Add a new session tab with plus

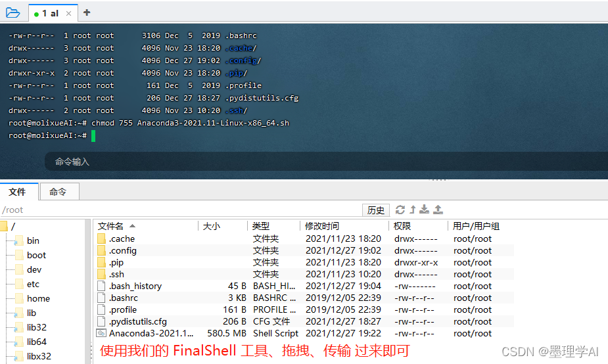[87, 12]
